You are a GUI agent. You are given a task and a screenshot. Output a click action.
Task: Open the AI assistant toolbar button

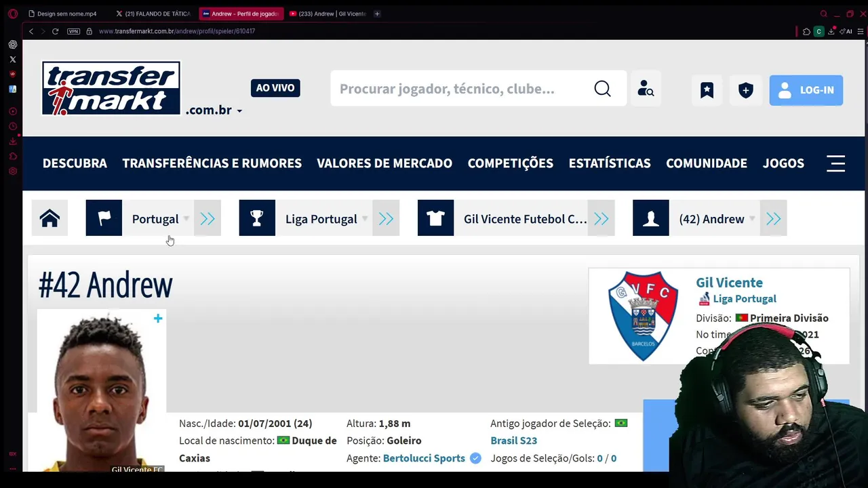click(846, 31)
